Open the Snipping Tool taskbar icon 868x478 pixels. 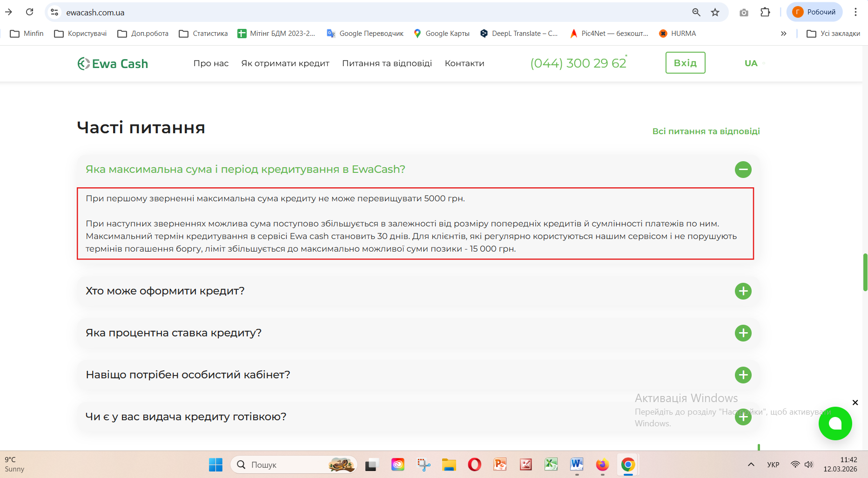coord(424,464)
